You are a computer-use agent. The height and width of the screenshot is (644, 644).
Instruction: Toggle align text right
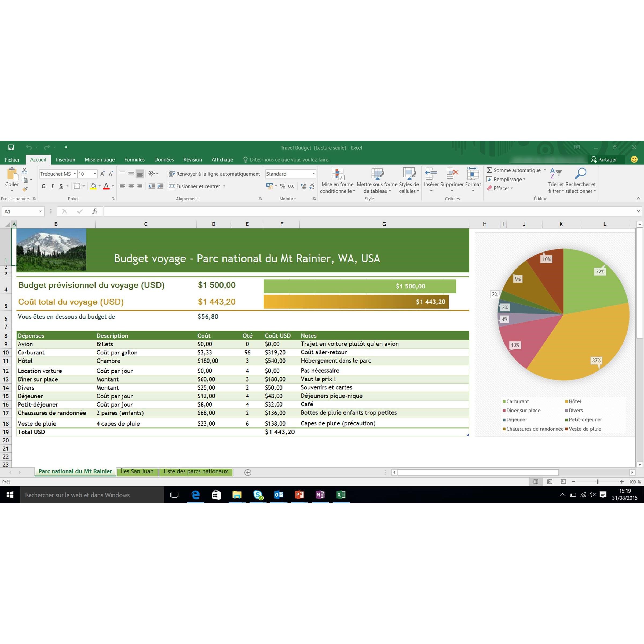tap(140, 186)
